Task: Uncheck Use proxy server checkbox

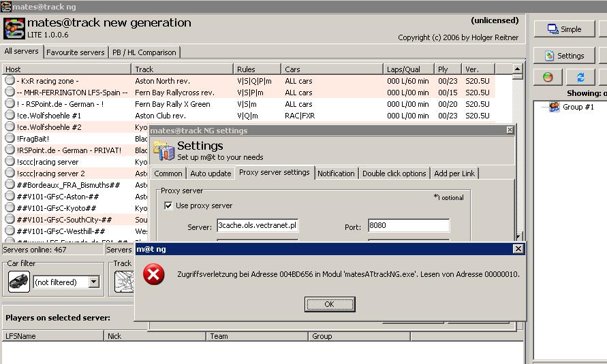Action: (x=168, y=205)
